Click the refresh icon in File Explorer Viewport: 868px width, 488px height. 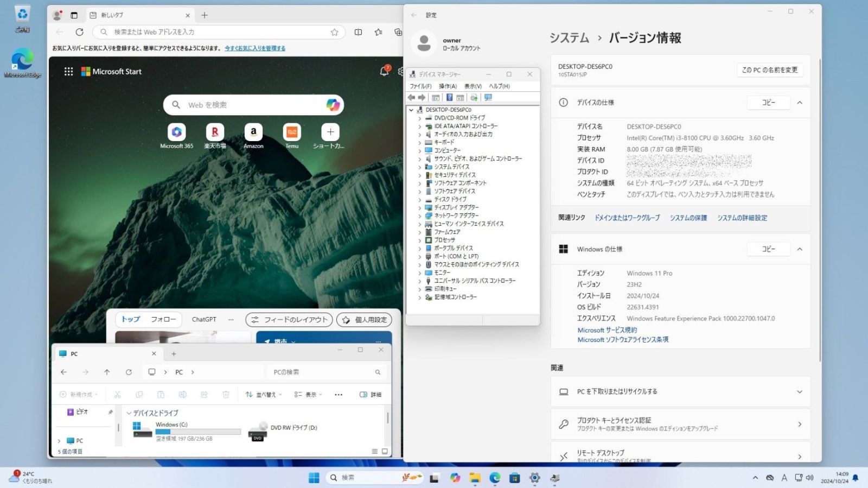coord(129,372)
